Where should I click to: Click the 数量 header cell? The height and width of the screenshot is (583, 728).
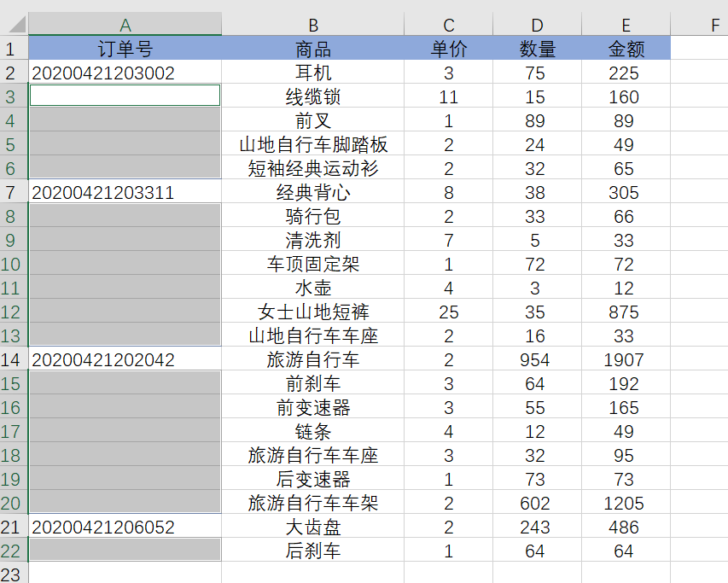(x=537, y=49)
